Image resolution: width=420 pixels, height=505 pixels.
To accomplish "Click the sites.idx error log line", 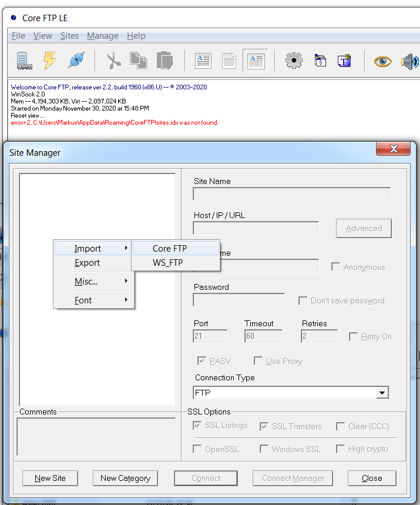I will click(x=115, y=123).
